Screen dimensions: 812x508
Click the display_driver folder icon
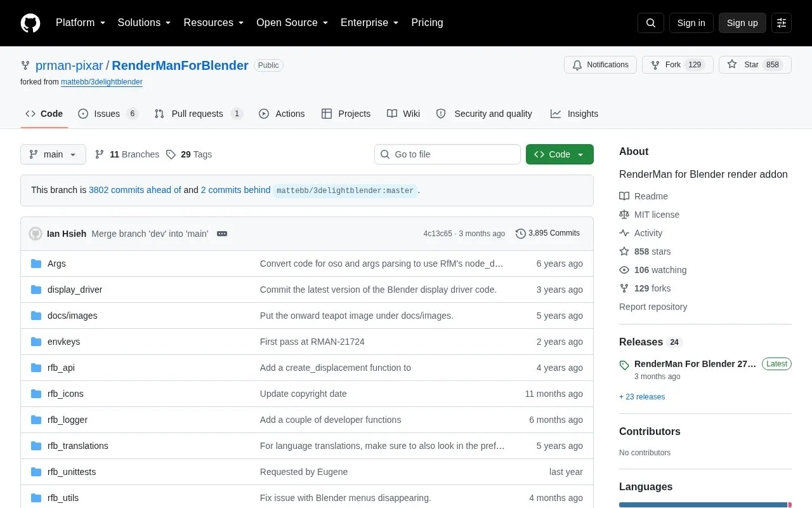[36, 290]
